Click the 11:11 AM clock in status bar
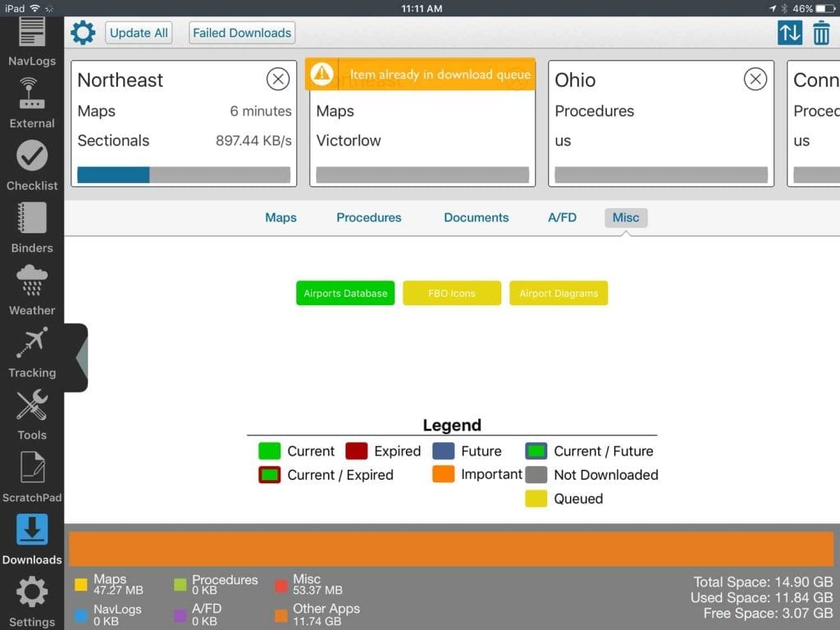Viewport: 840px width, 630px height. coord(422,8)
